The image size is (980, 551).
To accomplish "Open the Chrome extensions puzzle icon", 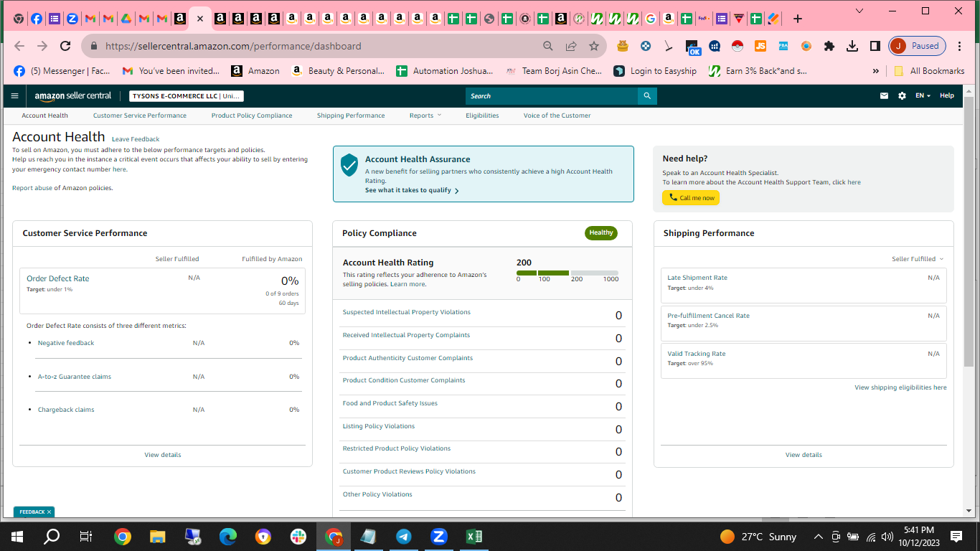I will tap(829, 46).
